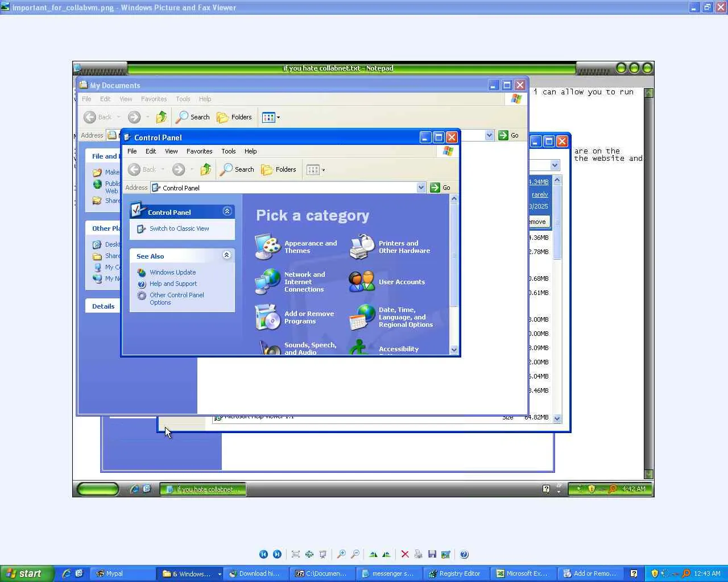Expand the '6 Windows...' taskbar group arrow

pyautogui.click(x=220, y=574)
